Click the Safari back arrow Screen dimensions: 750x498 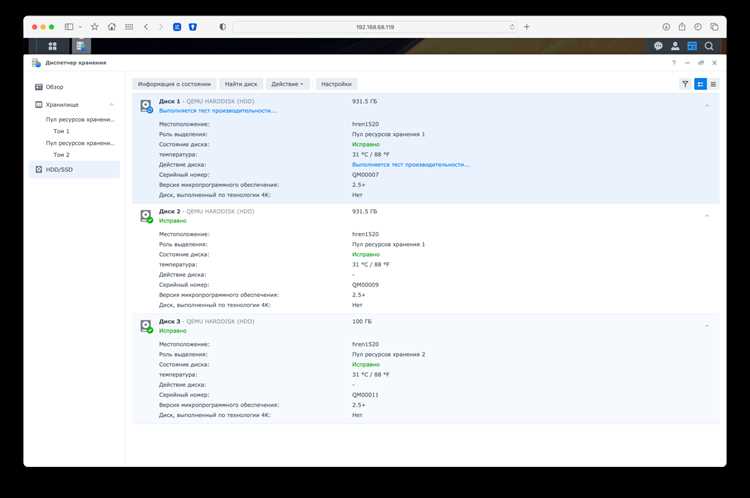[146, 27]
